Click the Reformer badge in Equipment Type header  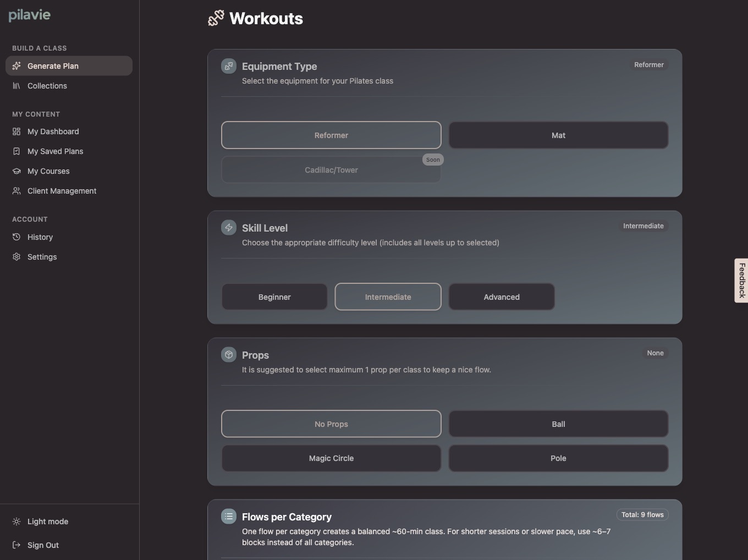(x=649, y=65)
